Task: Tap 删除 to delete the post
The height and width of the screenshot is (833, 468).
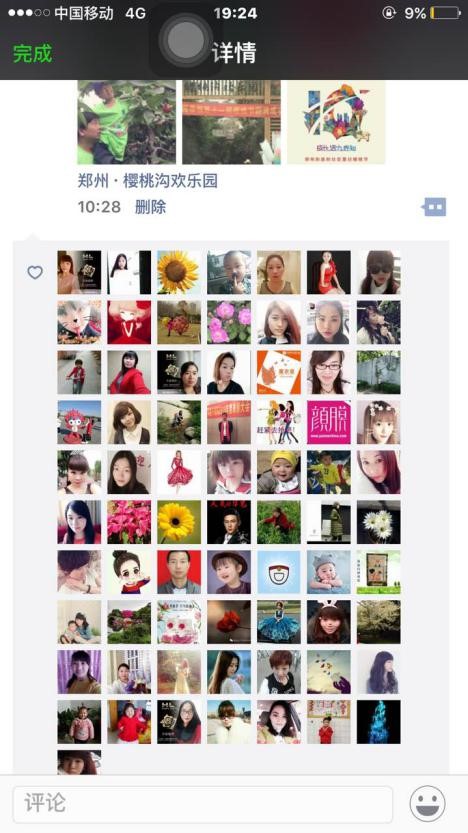Action: click(x=150, y=207)
